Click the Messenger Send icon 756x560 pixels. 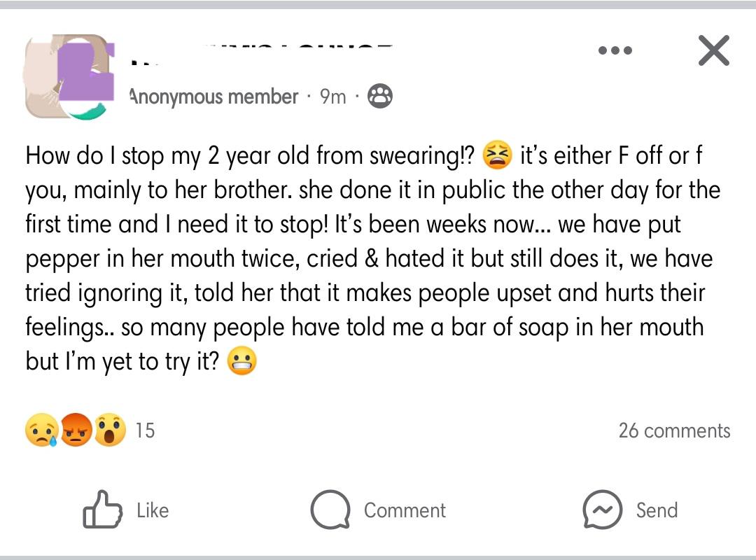[x=603, y=510]
